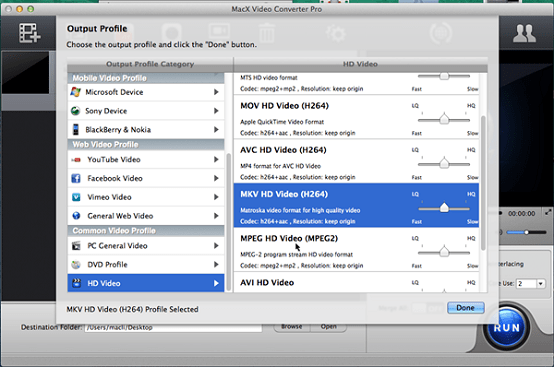Expand PC General Video submenu arrow

(x=216, y=245)
